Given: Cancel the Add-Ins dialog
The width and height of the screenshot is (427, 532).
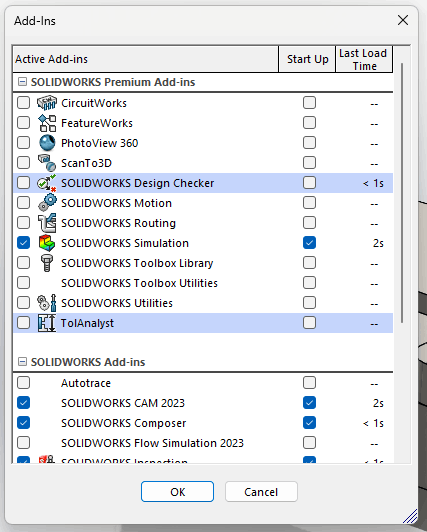Looking at the screenshot, I should tap(261, 492).
